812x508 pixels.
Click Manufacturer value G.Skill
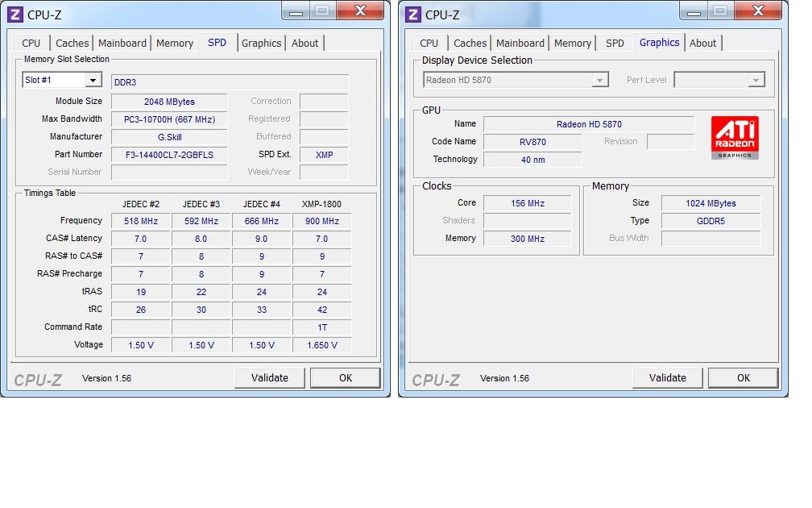[169, 137]
